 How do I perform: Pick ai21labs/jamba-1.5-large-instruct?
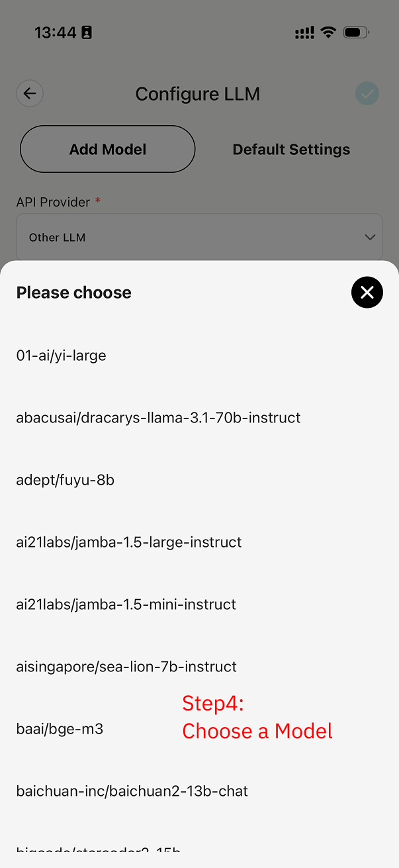(x=129, y=542)
